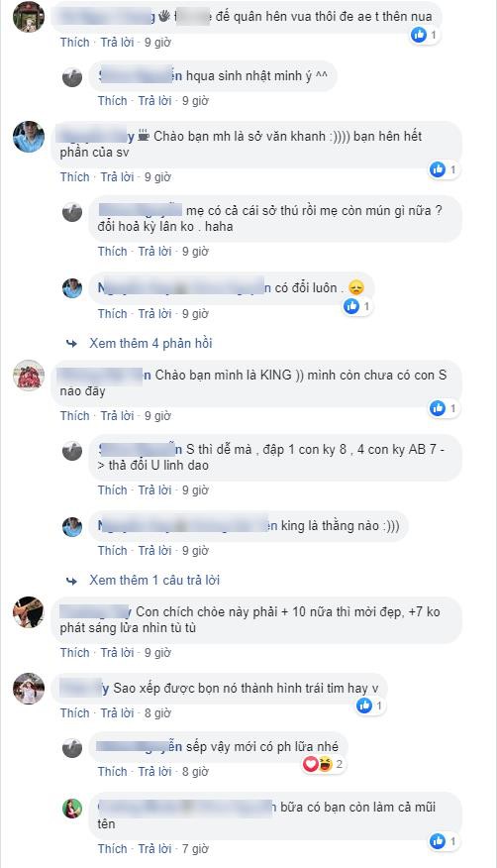Click like icon on 'trái tim' comment
This screenshot has width=497, height=868.
pos(364,705)
